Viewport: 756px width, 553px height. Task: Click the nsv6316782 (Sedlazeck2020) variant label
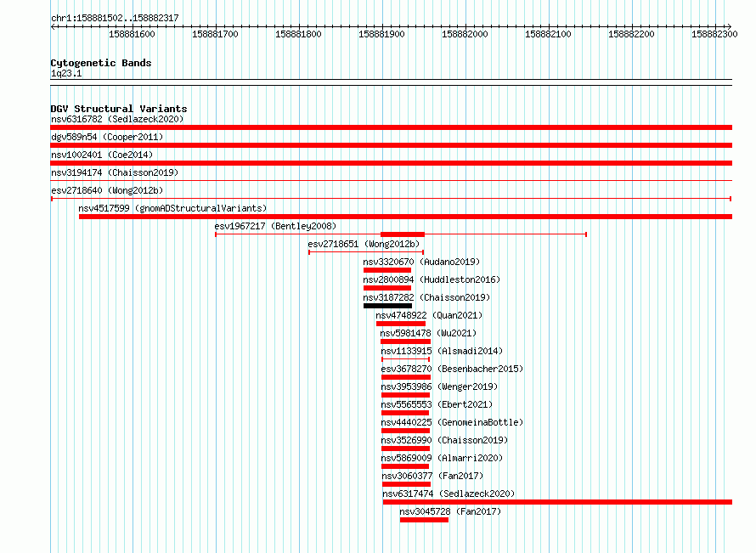[x=117, y=119]
